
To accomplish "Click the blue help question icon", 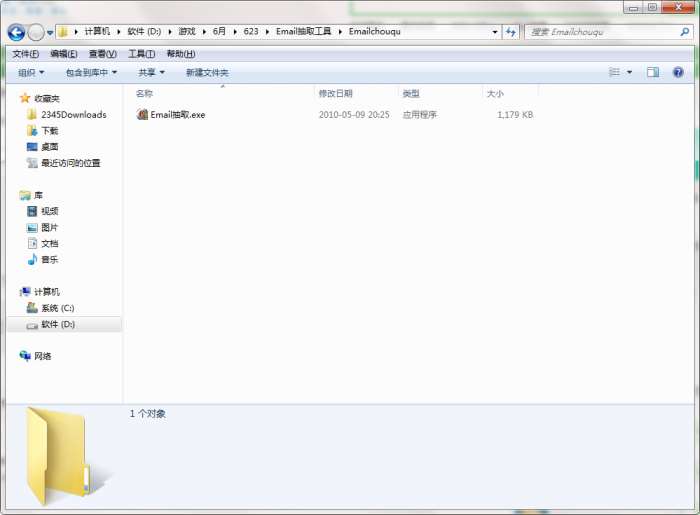I will 678,72.
